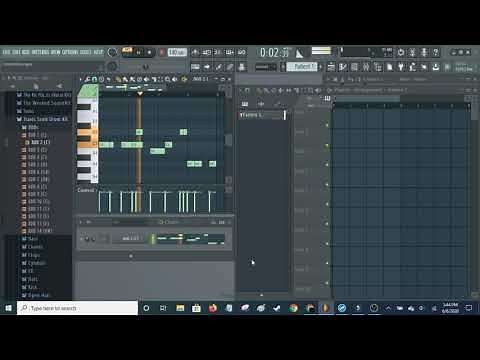Image resolution: width=480 pixels, height=360 pixels.
Task: Select the Paint brush tool in piano roll
Action: click(125, 79)
